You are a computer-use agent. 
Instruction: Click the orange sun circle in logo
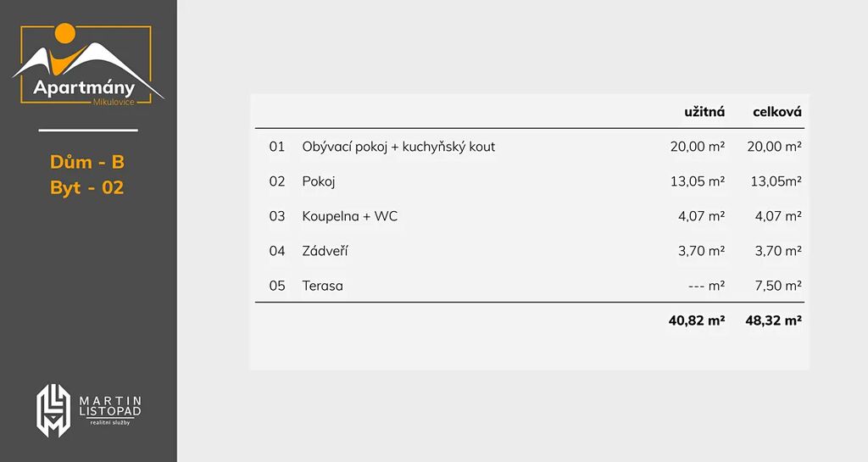64,33
